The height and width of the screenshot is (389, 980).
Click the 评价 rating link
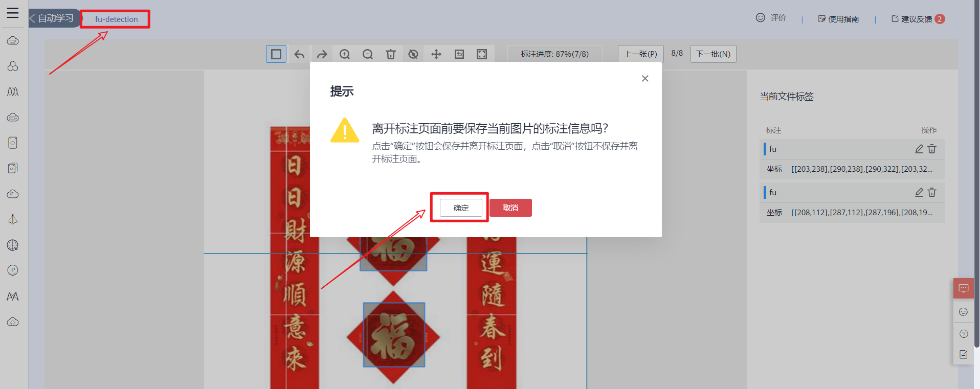[771, 18]
